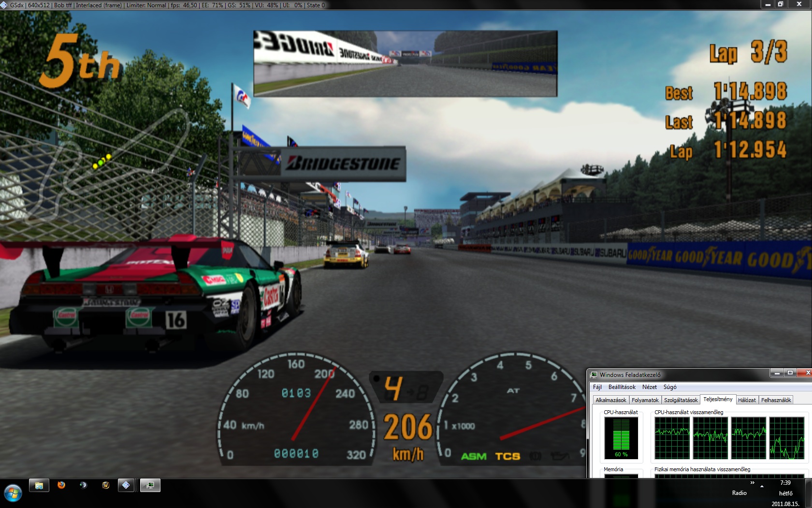Click the GSdx window title icon
The width and height of the screenshot is (812, 508).
(x=4, y=5)
